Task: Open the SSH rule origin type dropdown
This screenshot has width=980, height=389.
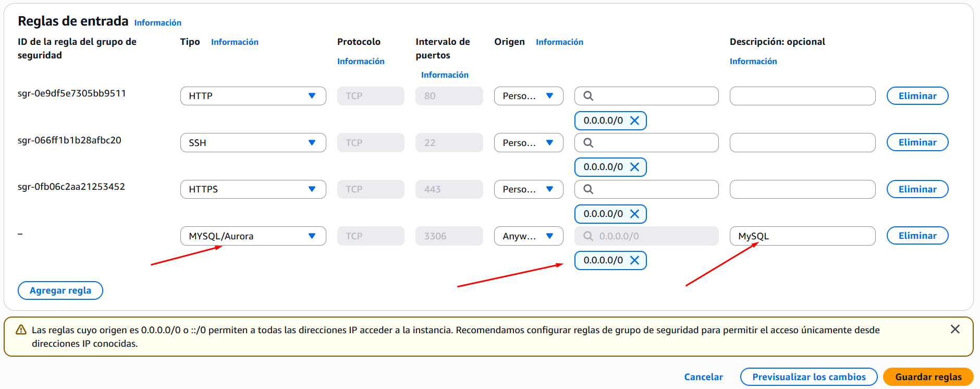Action: point(528,143)
